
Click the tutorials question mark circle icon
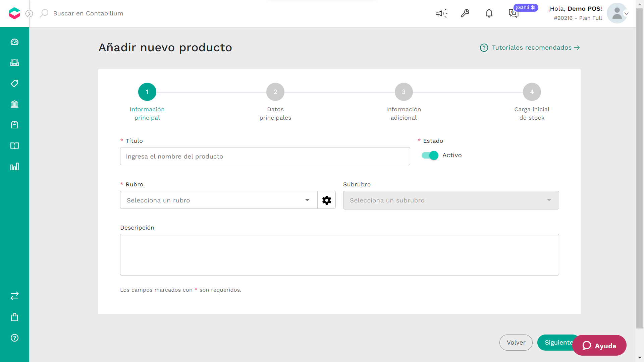pyautogui.click(x=484, y=48)
